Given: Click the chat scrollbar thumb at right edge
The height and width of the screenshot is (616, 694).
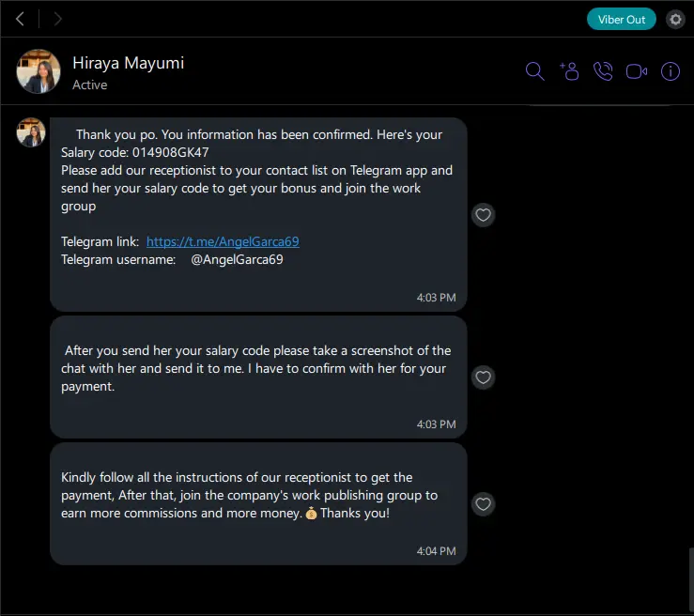Looking at the screenshot, I should click(691, 579).
